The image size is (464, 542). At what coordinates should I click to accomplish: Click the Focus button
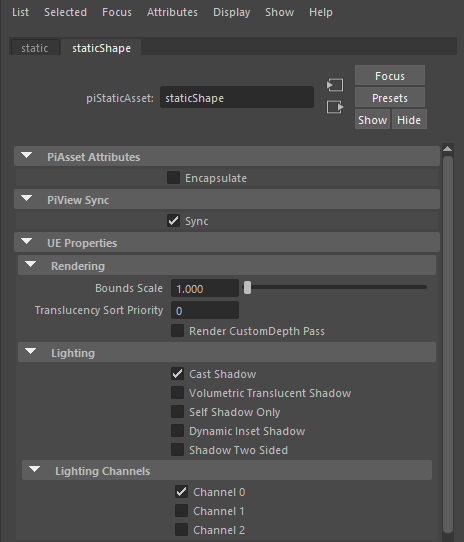pyautogui.click(x=390, y=76)
